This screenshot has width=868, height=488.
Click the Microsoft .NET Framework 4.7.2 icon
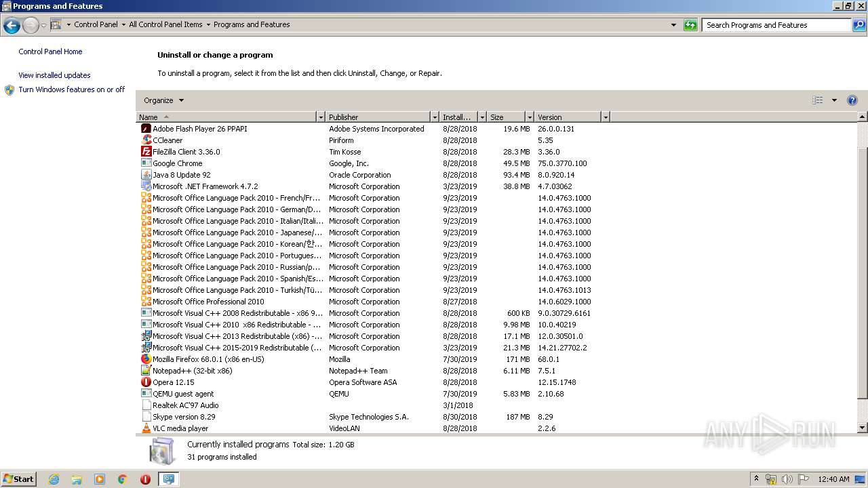tap(146, 186)
